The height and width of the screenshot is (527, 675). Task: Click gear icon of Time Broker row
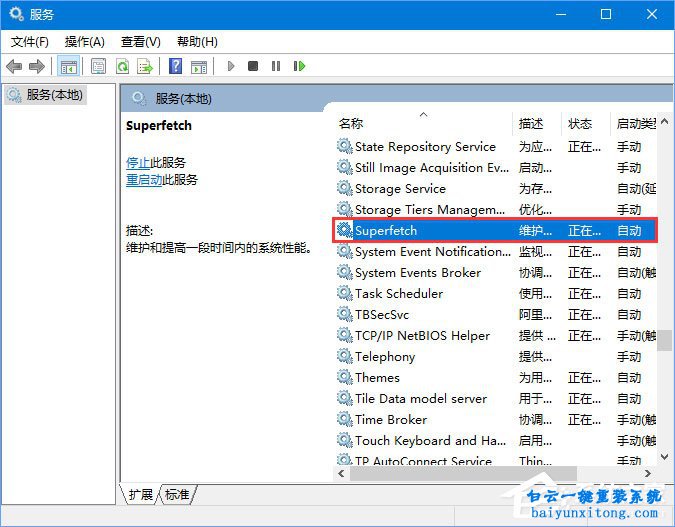pyautogui.click(x=344, y=419)
